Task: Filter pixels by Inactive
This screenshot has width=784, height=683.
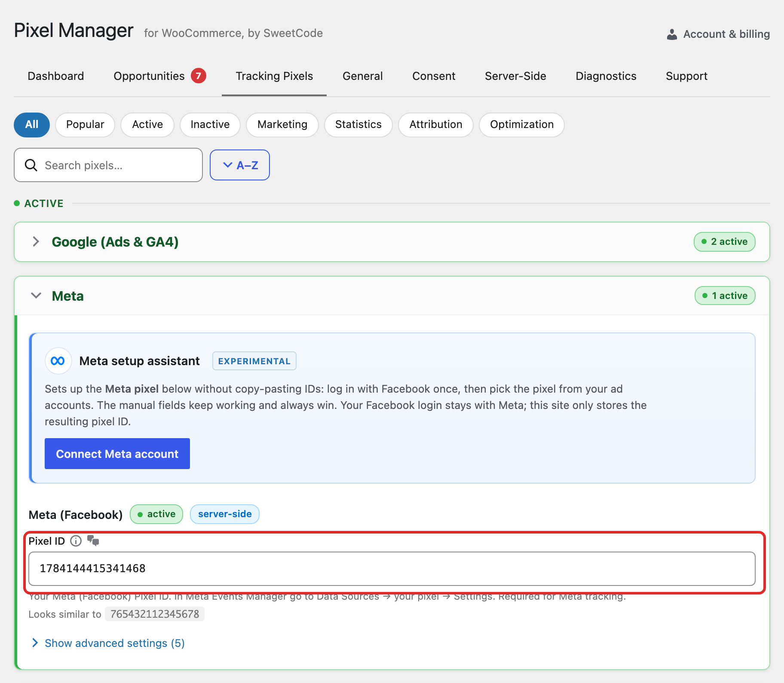Action: 210,125
